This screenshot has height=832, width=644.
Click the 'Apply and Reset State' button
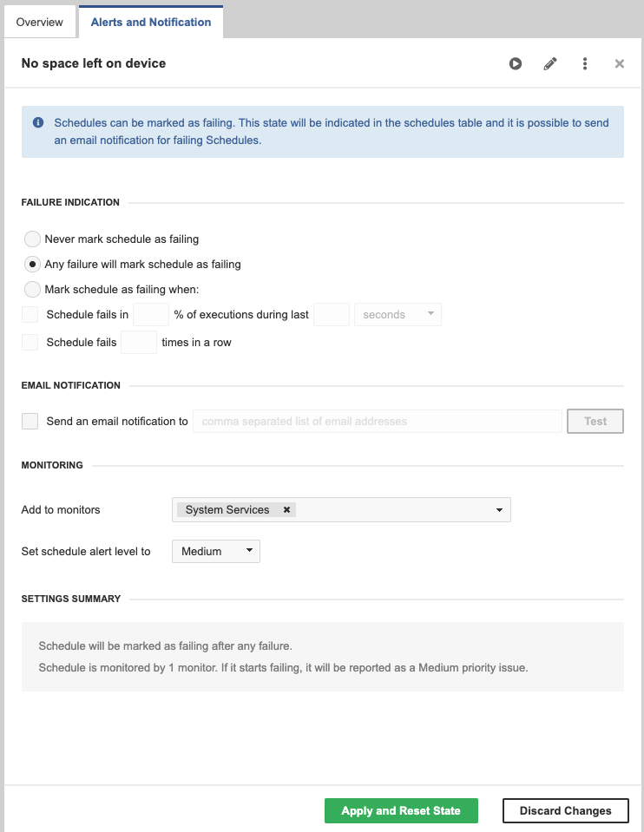[x=401, y=810]
